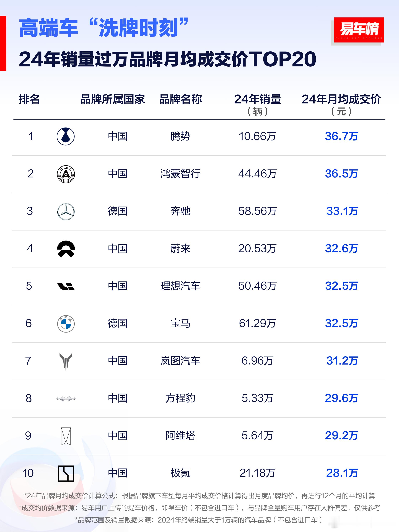399x532 pixels.
Task: Select the 24年月均成交价 column header
Action: tap(341, 99)
